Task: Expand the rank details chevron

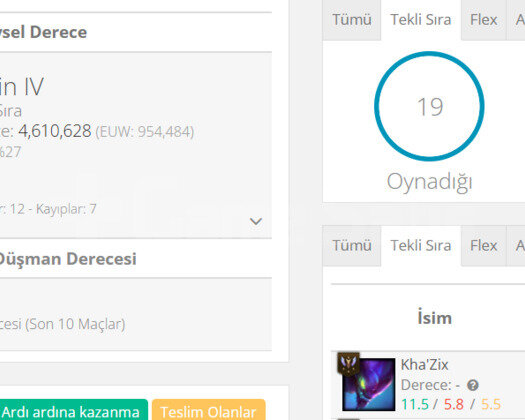Action: (256, 221)
